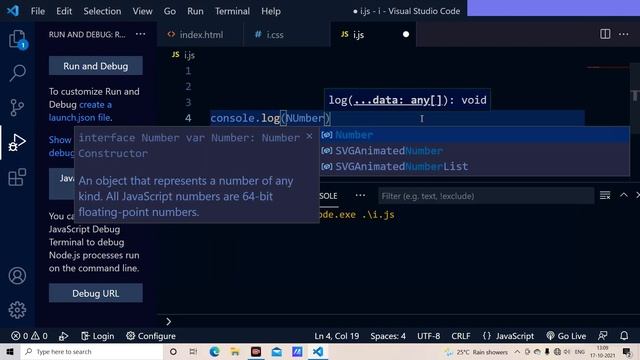Switch to the index.html tab
The image size is (640, 360).
(200, 35)
